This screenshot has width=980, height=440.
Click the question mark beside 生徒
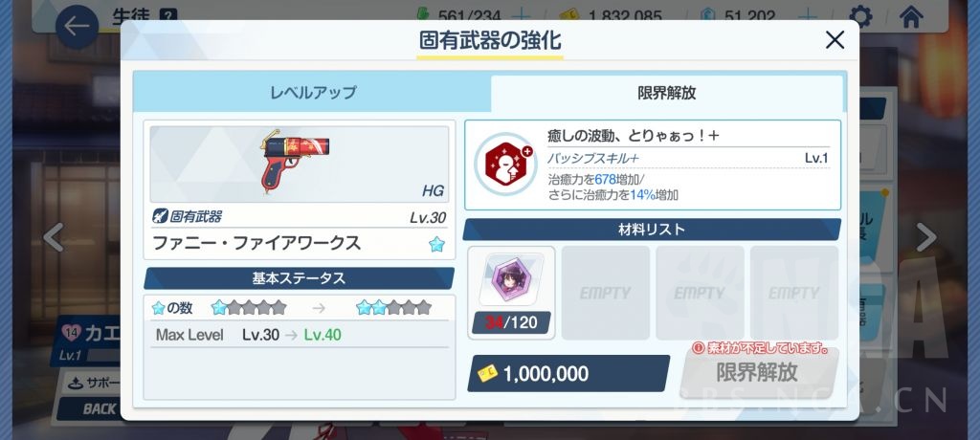(x=168, y=15)
